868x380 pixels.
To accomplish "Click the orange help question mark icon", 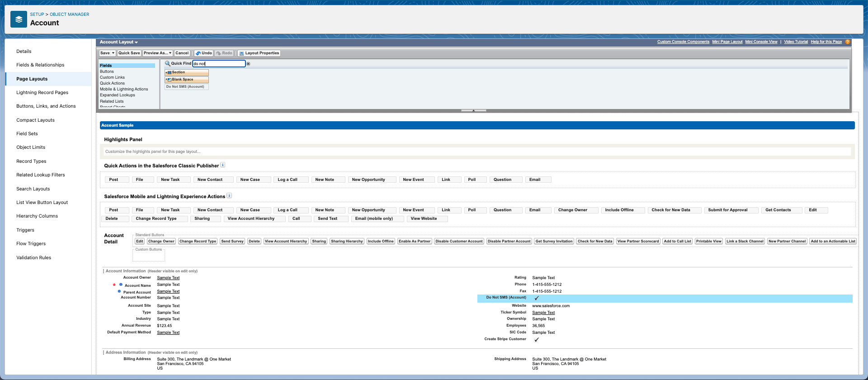I will click(848, 42).
